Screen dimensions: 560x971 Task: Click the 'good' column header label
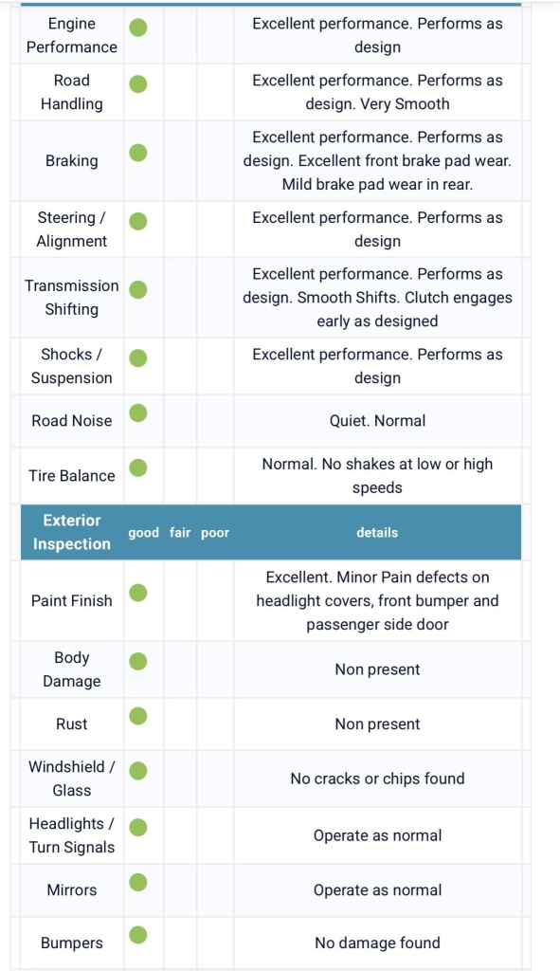[144, 533]
